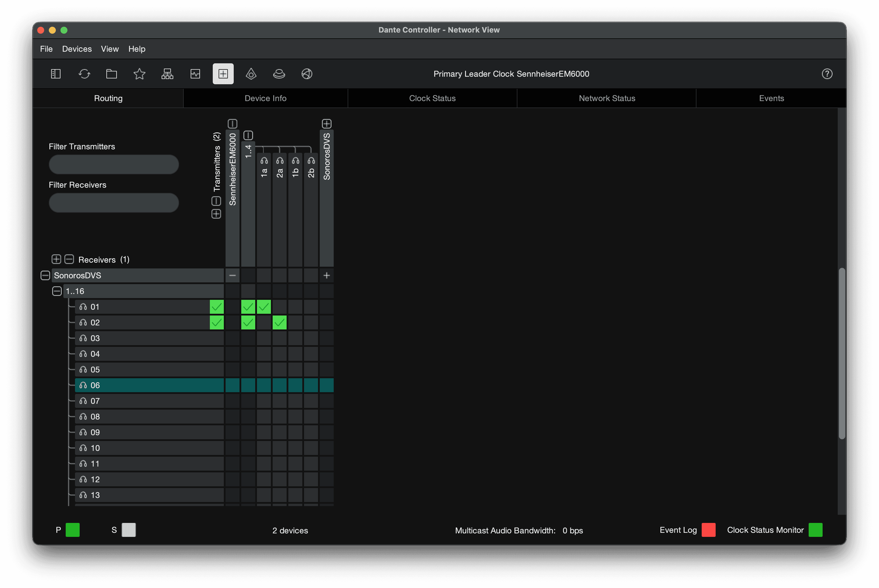Select the SonorosDVS receiver device row

point(138,276)
